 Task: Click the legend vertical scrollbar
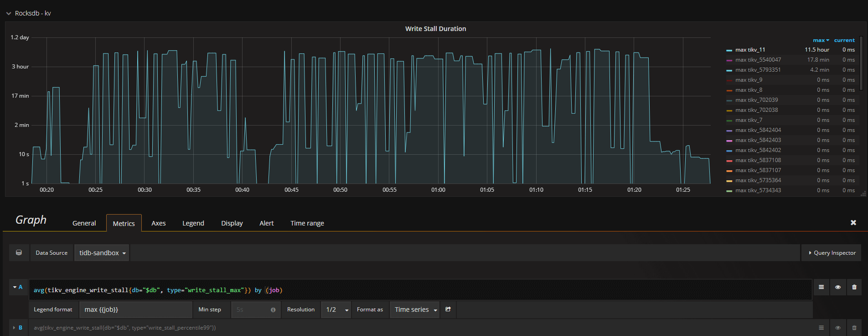861,63
